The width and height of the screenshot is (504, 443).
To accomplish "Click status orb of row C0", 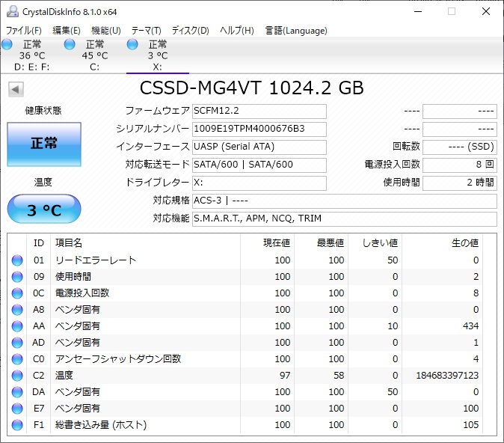I will coord(17,359).
